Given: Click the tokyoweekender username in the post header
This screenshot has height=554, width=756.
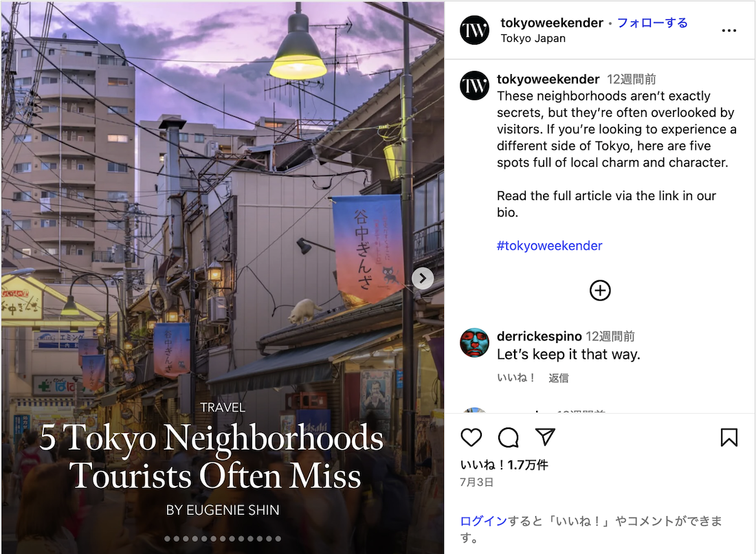Looking at the screenshot, I should pyautogui.click(x=552, y=23).
